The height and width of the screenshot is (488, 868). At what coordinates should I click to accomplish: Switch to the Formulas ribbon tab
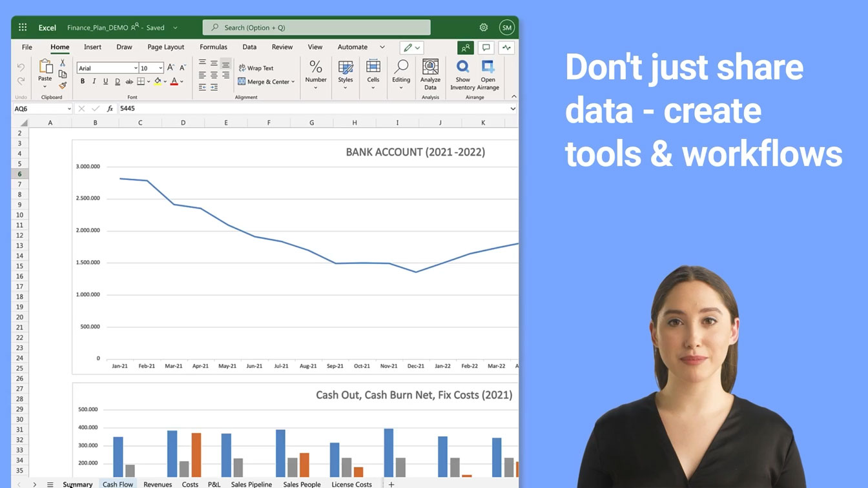tap(213, 46)
